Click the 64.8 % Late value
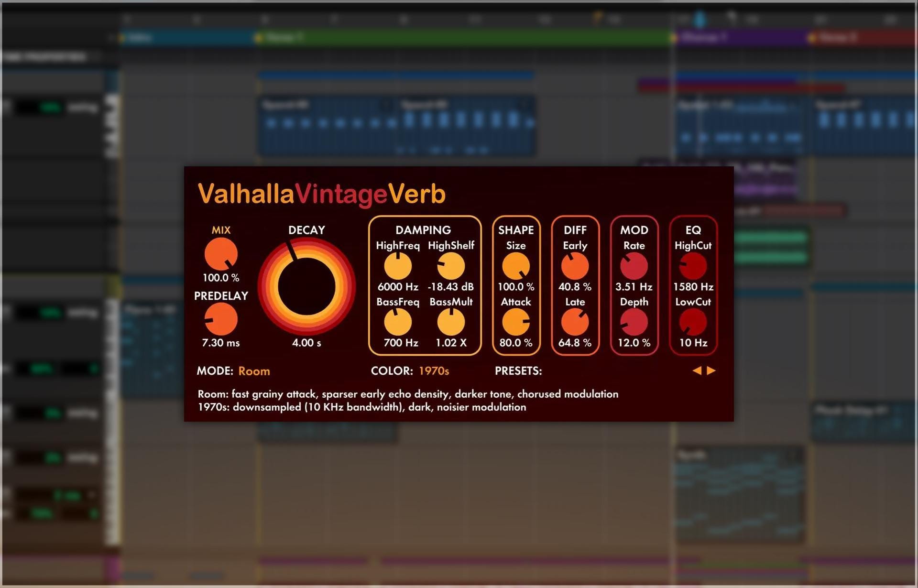Viewport: 918px width, 588px height. coord(575,343)
